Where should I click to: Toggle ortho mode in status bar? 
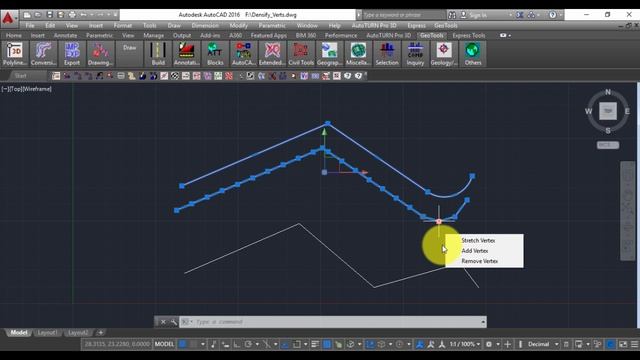[x=237, y=344]
